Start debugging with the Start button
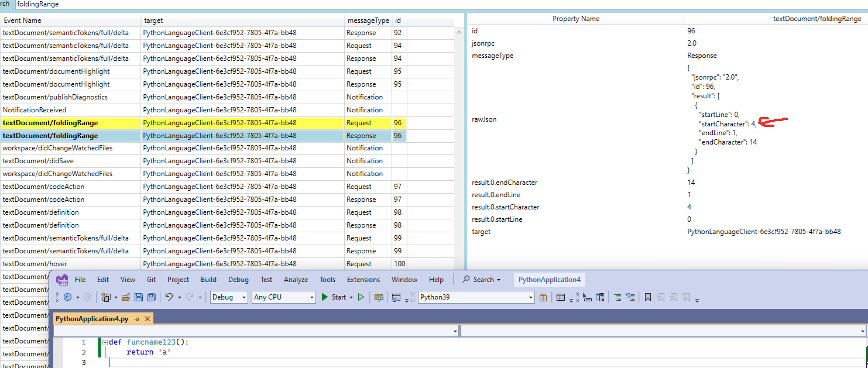This screenshot has width=868, height=368. point(335,297)
